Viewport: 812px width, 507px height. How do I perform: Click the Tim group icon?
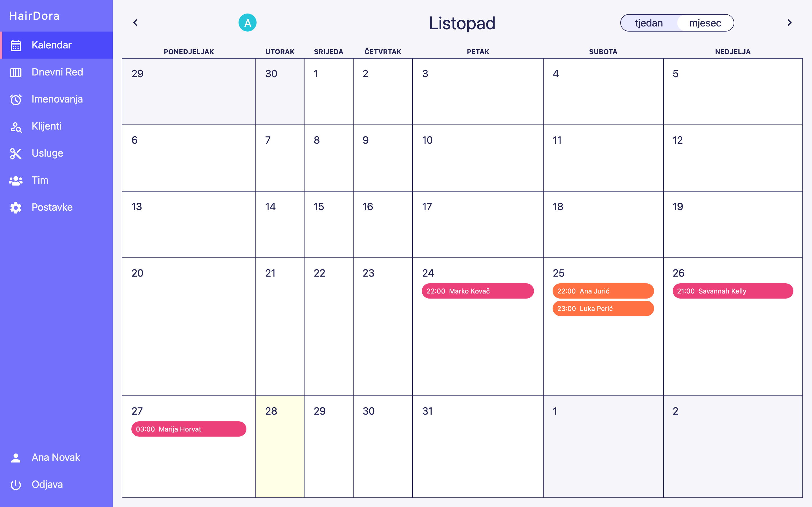[16, 181]
